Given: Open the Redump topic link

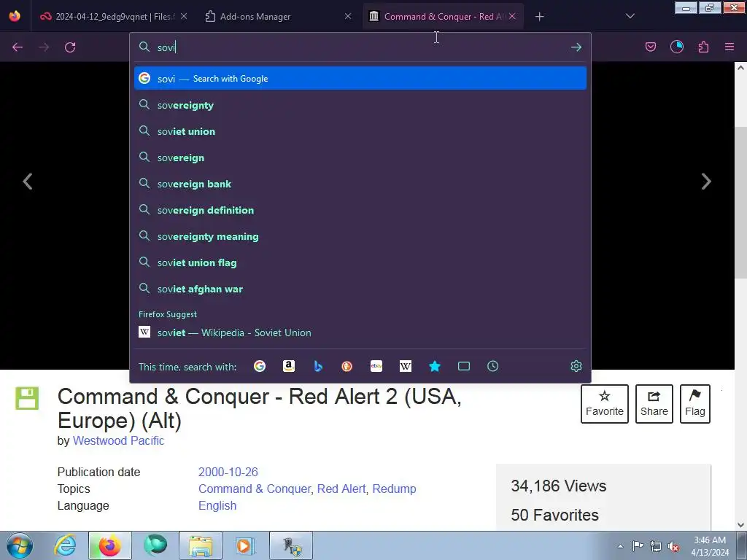Looking at the screenshot, I should 394,489.
